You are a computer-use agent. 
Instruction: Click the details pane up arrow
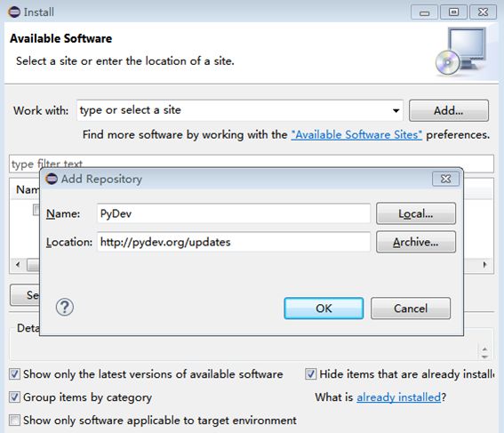[x=484, y=349]
